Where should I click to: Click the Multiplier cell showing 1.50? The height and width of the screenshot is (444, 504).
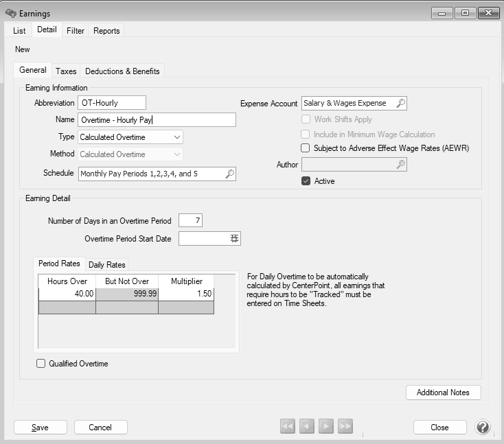click(x=185, y=294)
